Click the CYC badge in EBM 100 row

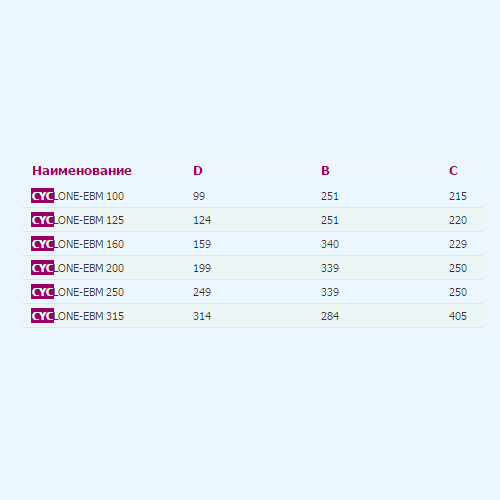click(42, 196)
